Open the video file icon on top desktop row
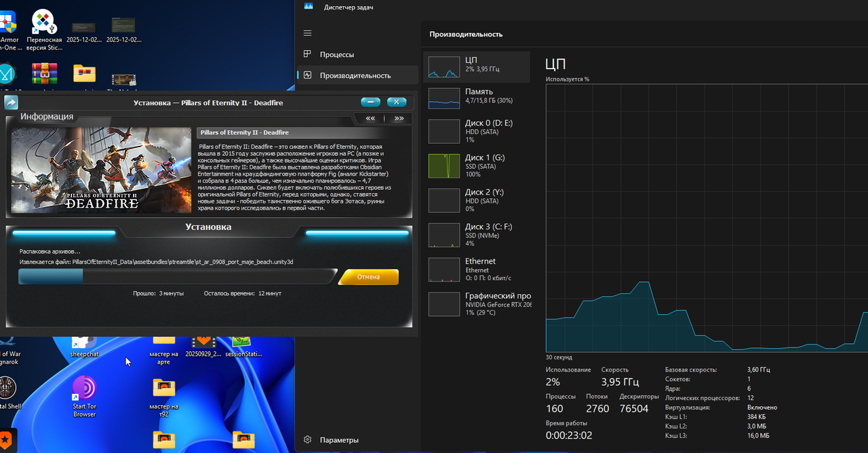Image resolution: width=868 pixels, height=453 pixels. click(124, 79)
